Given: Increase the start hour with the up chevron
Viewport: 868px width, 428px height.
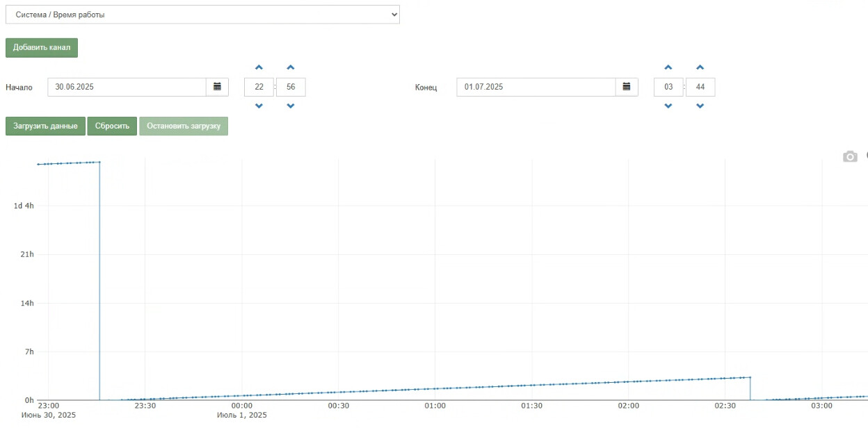Looking at the screenshot, I should (259, 67).
